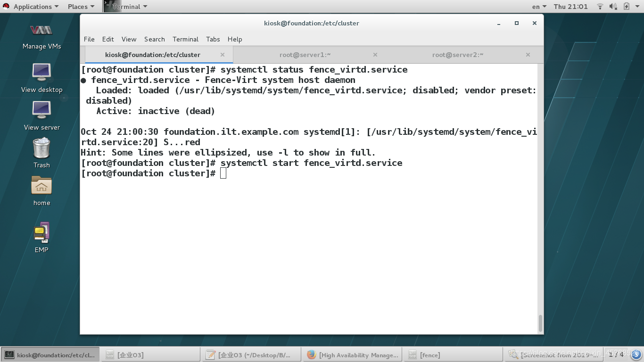Open the View desktop icon
This screenshot has height=362, width=644.
[x=41, y=78]
